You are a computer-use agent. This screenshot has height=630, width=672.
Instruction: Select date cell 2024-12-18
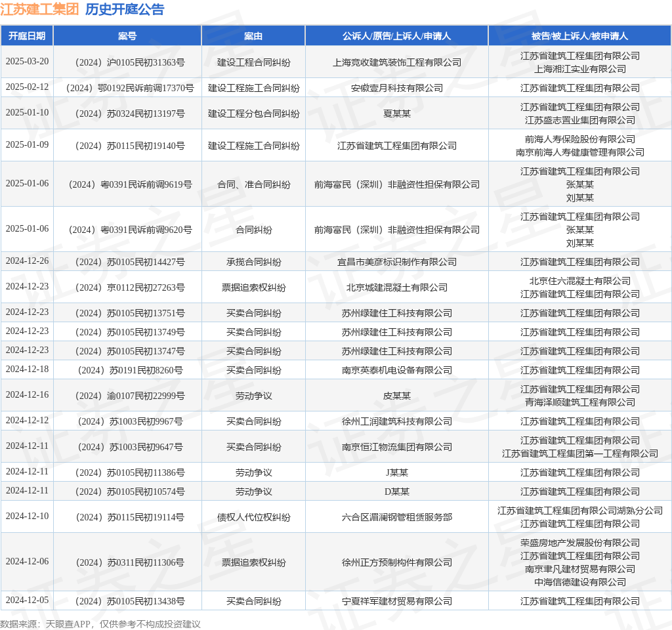point(27,369)
